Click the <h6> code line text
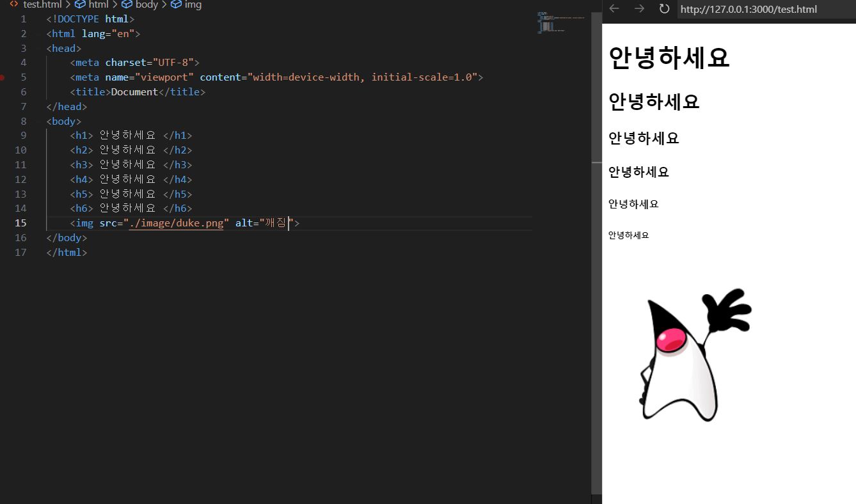 (131, 209)
